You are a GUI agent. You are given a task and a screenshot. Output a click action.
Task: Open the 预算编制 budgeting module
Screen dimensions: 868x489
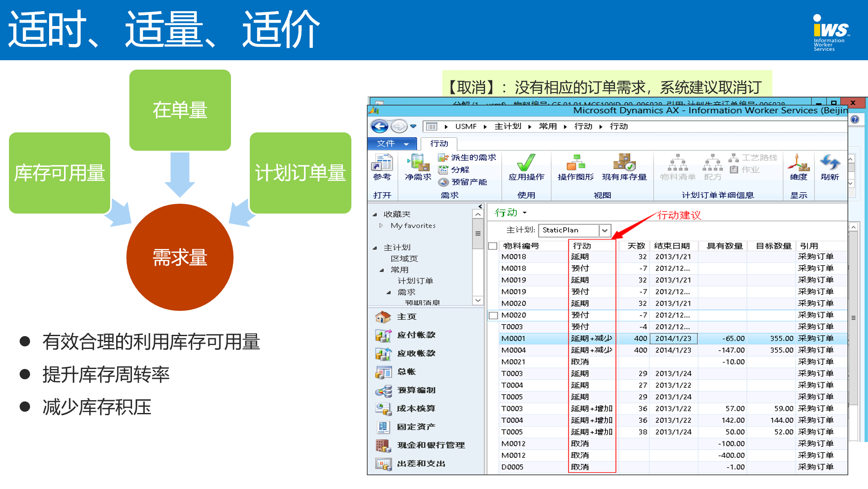[405, 390]
